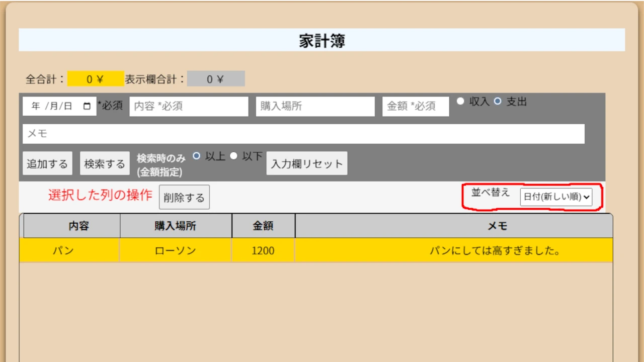Focus the 内容 required input field
Viewport: 644px width, 362px height.
[x=189, y=107]
